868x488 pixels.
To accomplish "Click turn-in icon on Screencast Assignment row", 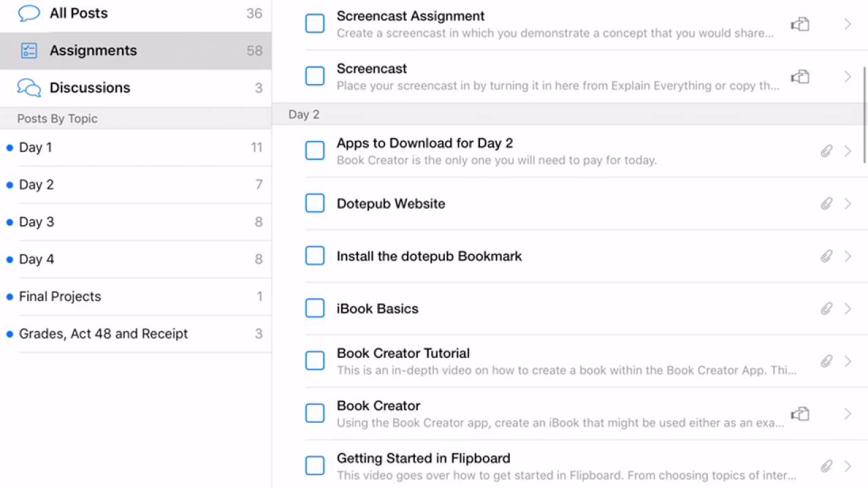I will coord(800,24).
